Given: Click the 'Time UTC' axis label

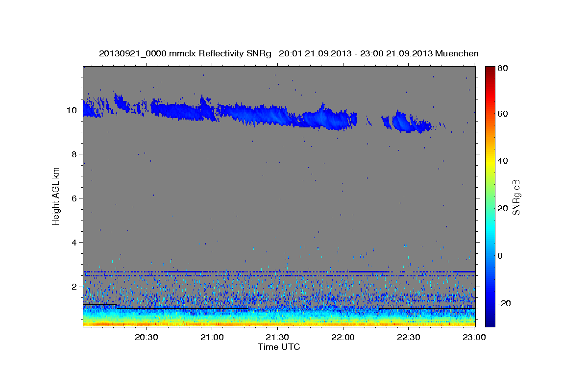Looking at the screenshot, I should 279,346.
